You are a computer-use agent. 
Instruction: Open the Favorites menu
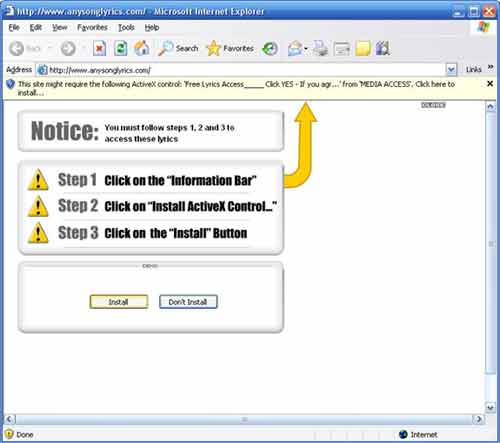click(x=92, y=28)
